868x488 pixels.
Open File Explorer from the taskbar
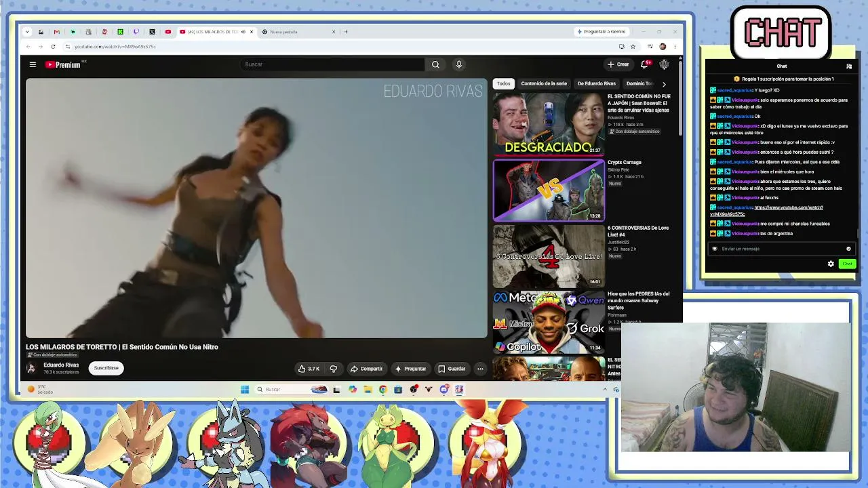coord(368,389)
